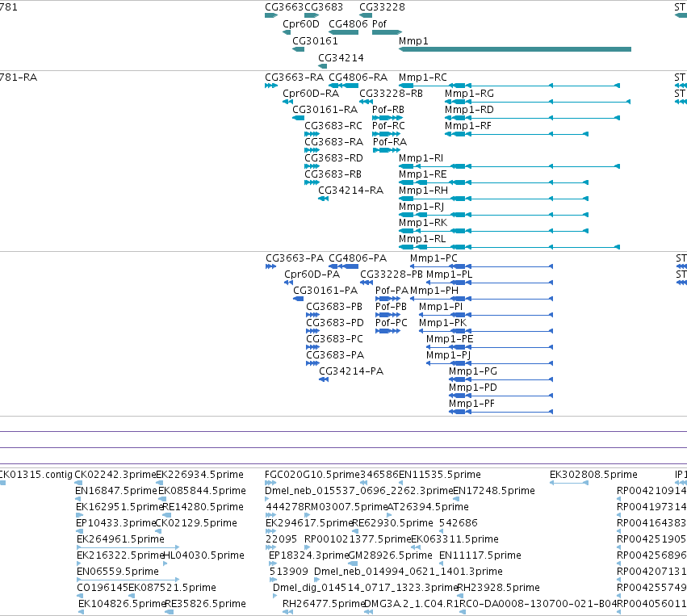This screenshot has width=687, height=616.
Task: Click EST EN11117.5prime
Action: 442,564
